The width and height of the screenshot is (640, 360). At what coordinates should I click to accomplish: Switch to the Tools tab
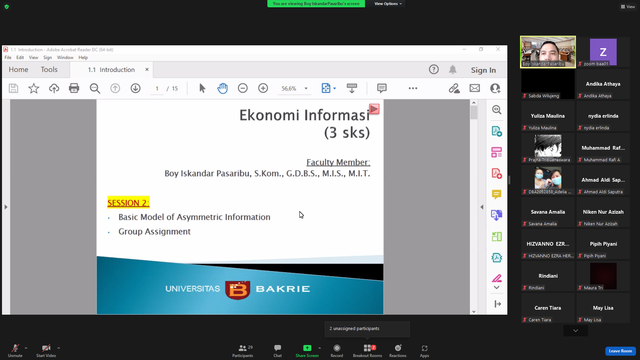(x=49, y=69)
